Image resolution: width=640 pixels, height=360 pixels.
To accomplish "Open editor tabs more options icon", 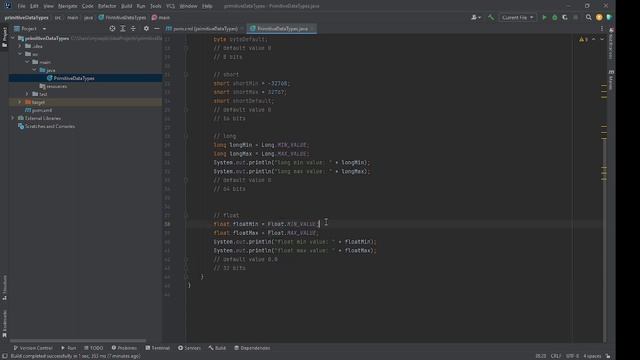I will click(602, 29).
